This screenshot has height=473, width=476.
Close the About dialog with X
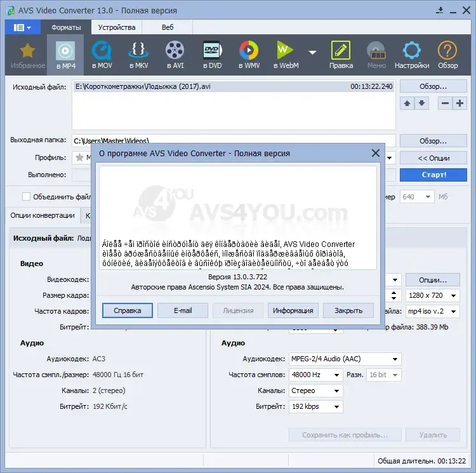click(376, 153)
